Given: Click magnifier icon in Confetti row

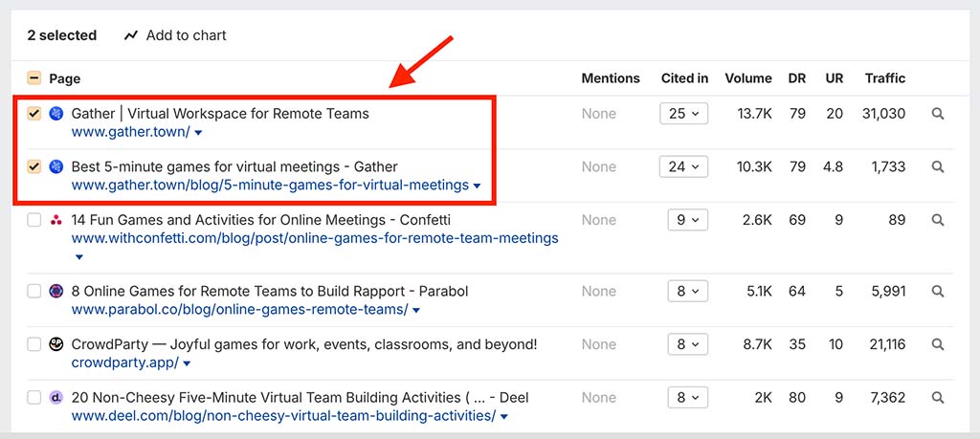Looking at the screenshot, I should tap(938, 220).
